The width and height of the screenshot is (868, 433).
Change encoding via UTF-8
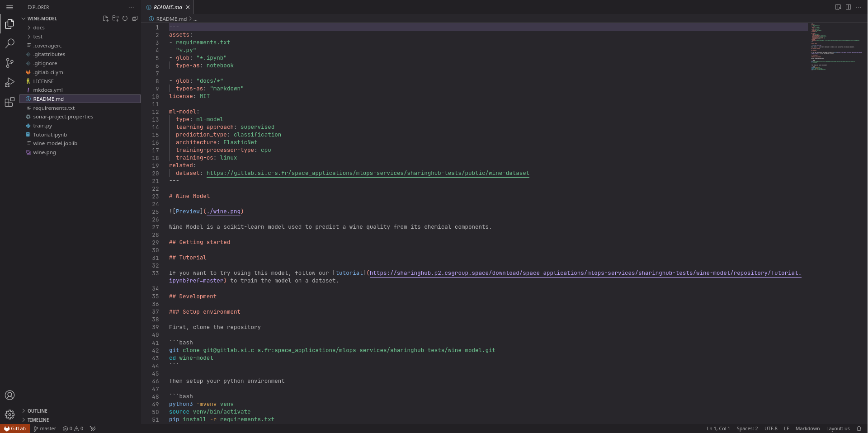771,428
